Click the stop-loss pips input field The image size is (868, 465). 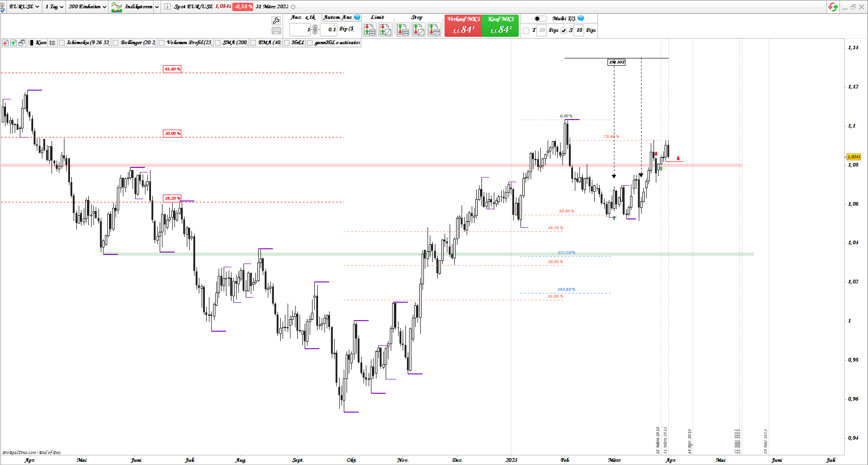point(579,30)
